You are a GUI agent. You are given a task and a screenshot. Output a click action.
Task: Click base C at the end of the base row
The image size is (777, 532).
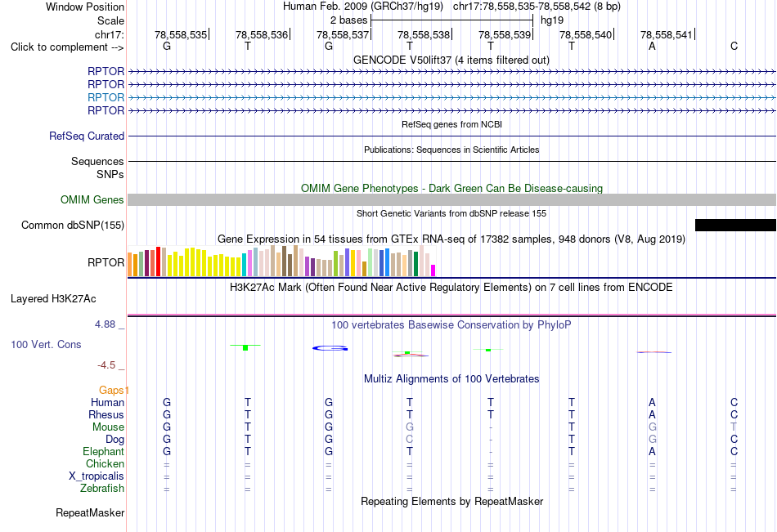[x=734, y=46]
